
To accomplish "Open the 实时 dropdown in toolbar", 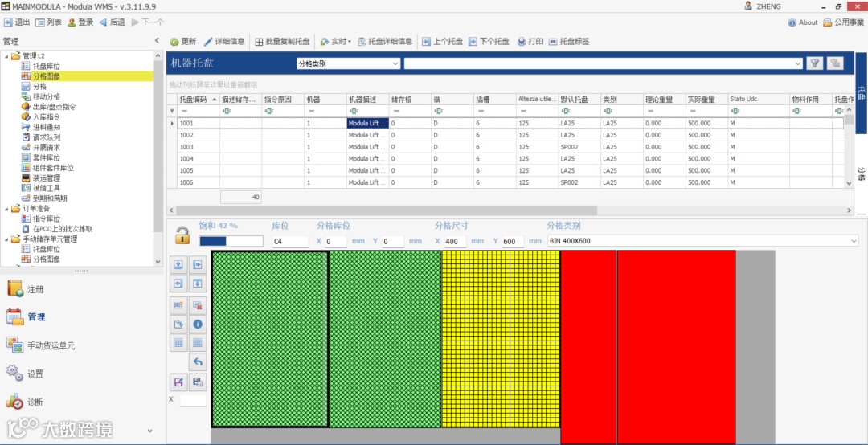I will [x=336, y=42].
